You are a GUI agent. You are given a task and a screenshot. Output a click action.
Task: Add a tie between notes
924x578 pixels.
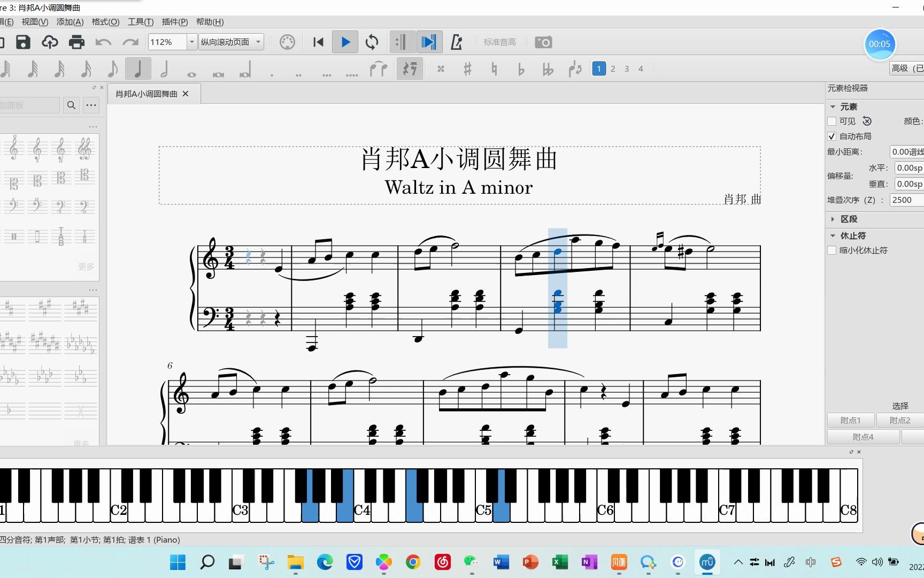[379, 69]
